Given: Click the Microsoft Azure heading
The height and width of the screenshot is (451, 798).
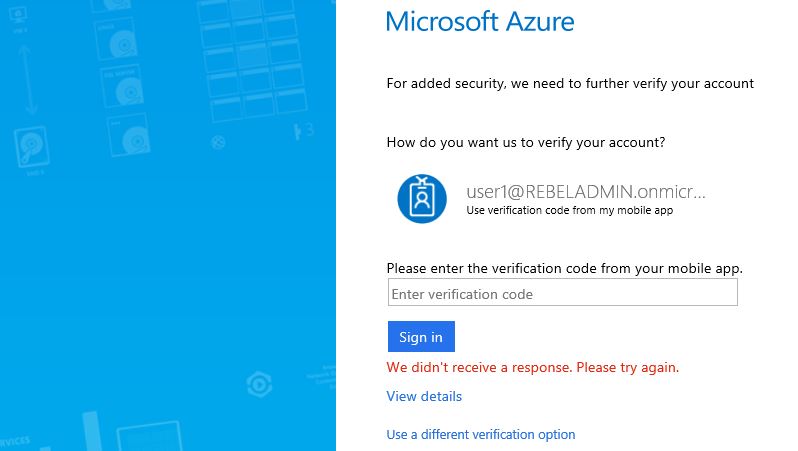Looking at the screenshot, I should pos(480,21).
